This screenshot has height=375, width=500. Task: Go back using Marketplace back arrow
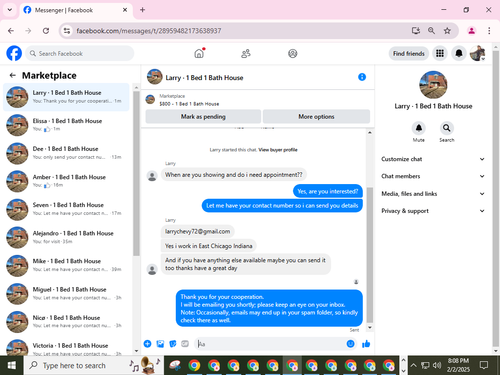point(13,75)
